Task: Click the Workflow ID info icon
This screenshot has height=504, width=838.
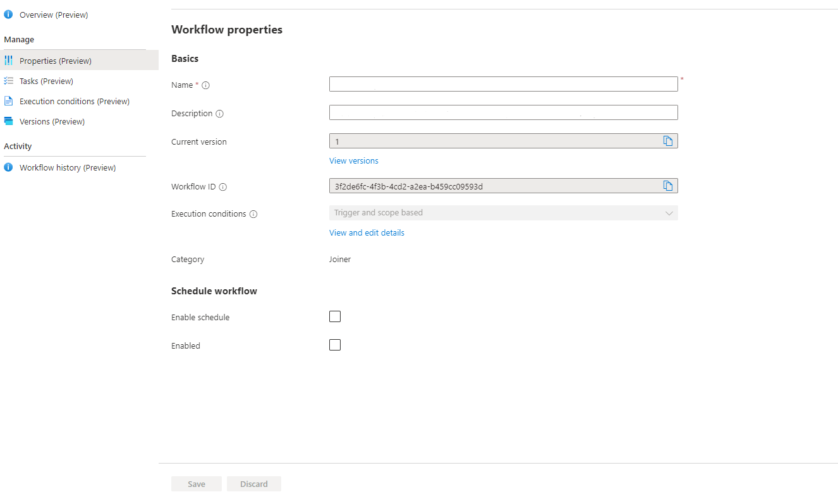Action: [222, 187]
